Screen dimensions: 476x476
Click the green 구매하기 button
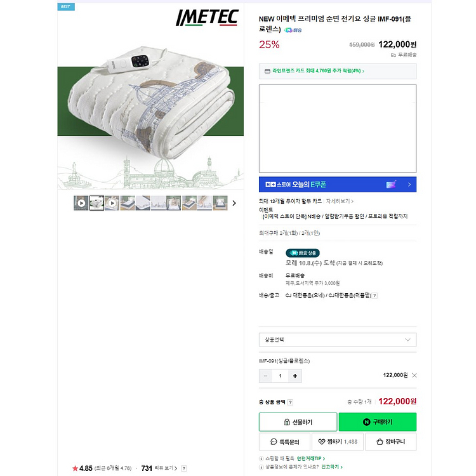(x=378, y=422)
